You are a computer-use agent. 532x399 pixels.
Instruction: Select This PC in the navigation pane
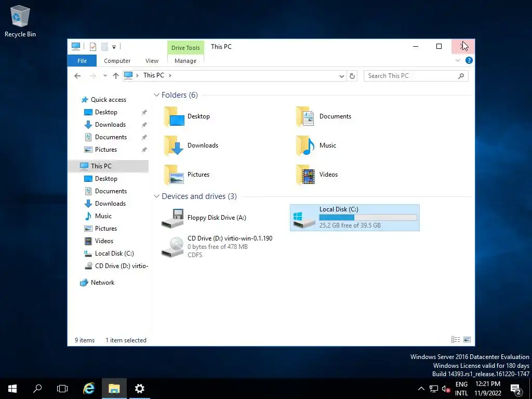tap(109, 166)
